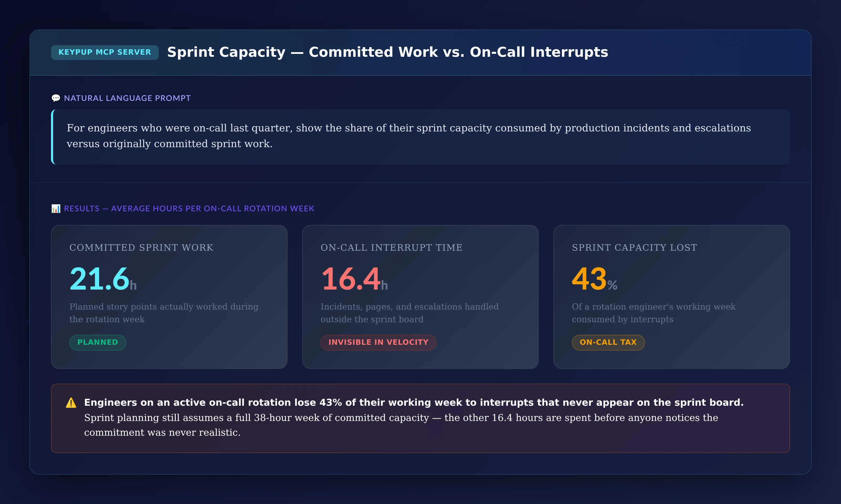Click the NATURAL LANGUAGE PROMPT label

click(x=127, y=98)
